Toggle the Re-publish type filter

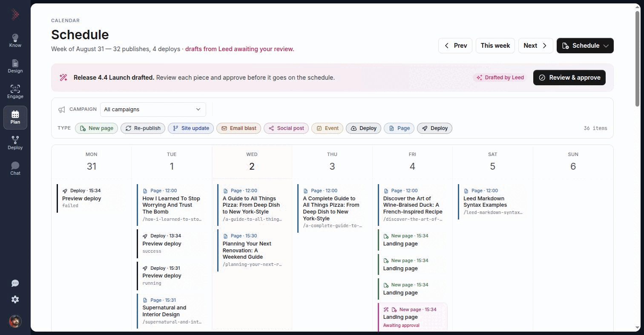click(143, 128)
